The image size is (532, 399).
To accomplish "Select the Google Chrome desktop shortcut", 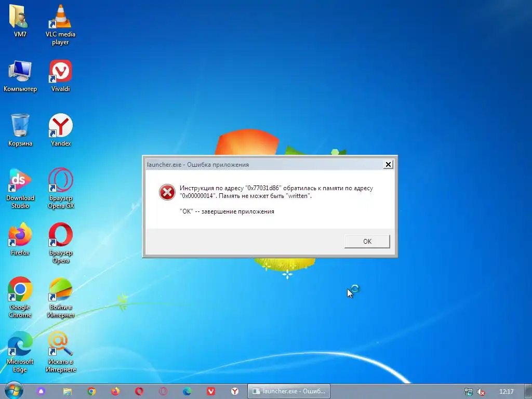I will [x=20, y=297].
